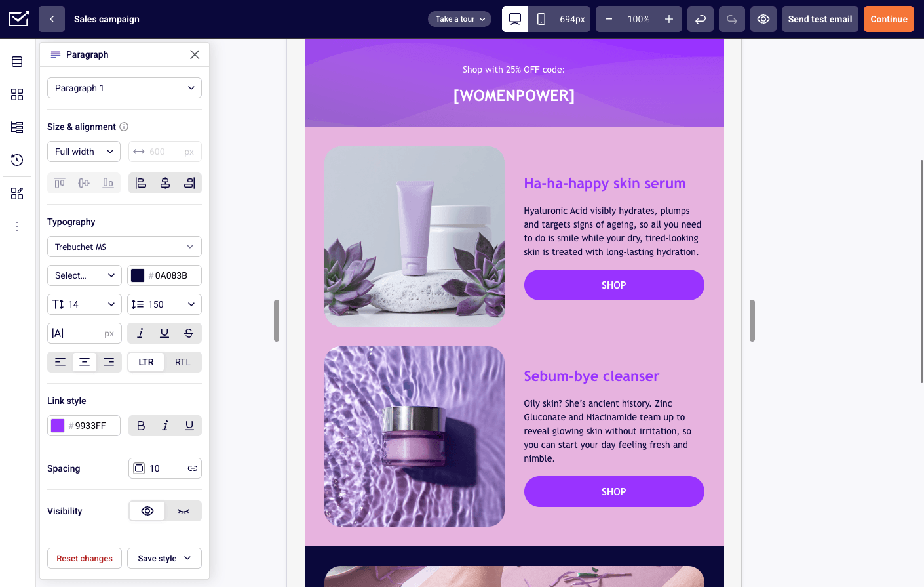Open more options with three dots in sidebar
This screenshot has width=924, height=587.
(17, 226)
